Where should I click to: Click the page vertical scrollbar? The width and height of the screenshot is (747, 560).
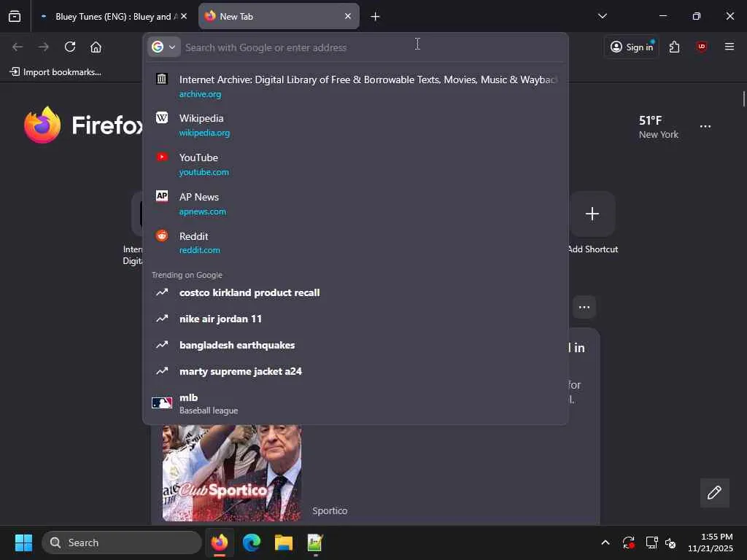[743, 99]
